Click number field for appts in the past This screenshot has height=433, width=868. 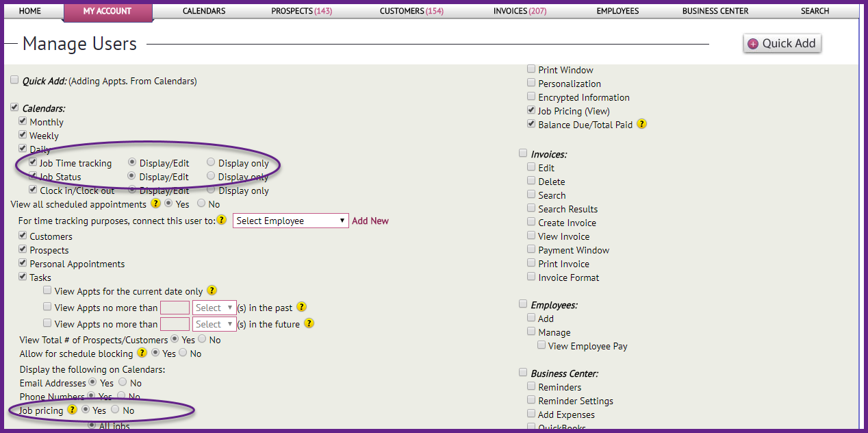click(175, 308)
